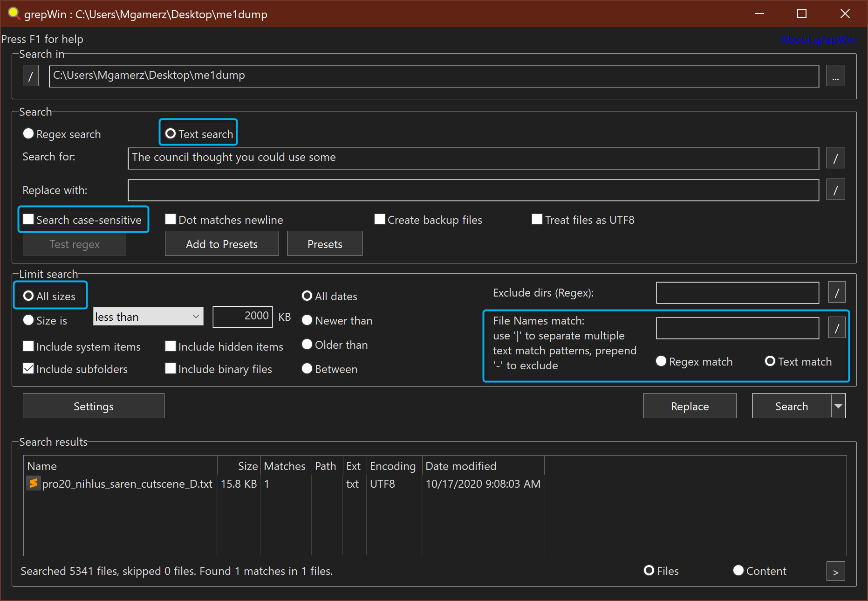Toggle Dot matches newline checkbox
Viewport: 868px width, 601px height.
coord(171,220)
